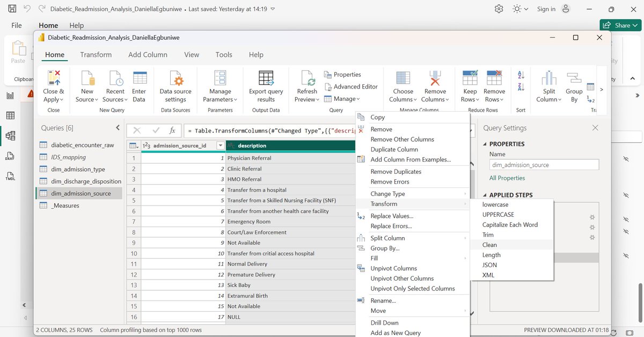Image resolution: width=644 pixels, height=337 pixels.
Task: Open theme dropdown beside the sun icon
Action: (x=526, y=9)
